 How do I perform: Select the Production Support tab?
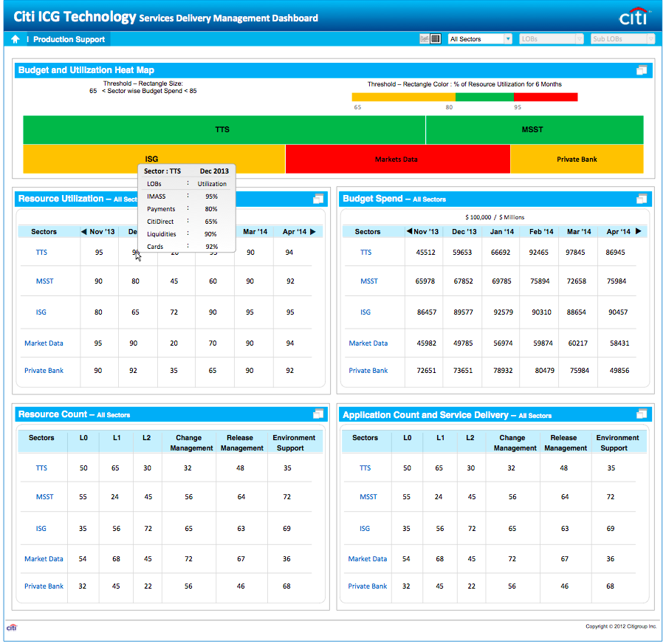69,39
